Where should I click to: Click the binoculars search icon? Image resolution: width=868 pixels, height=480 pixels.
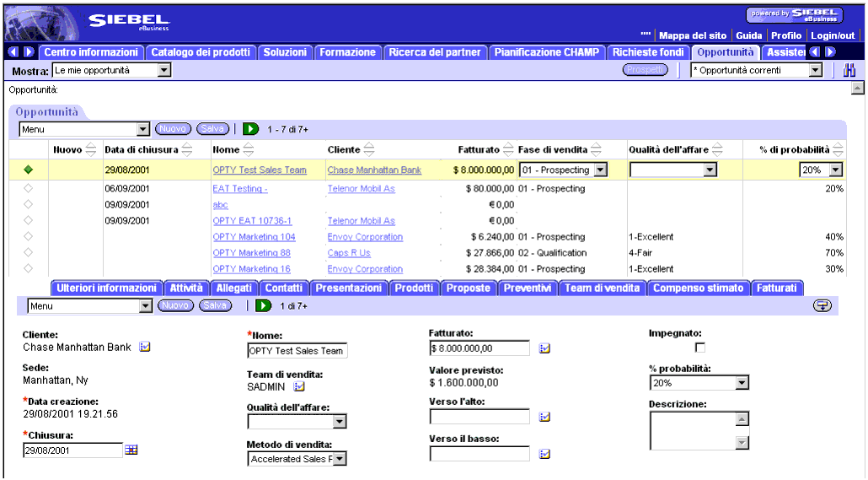849,70
